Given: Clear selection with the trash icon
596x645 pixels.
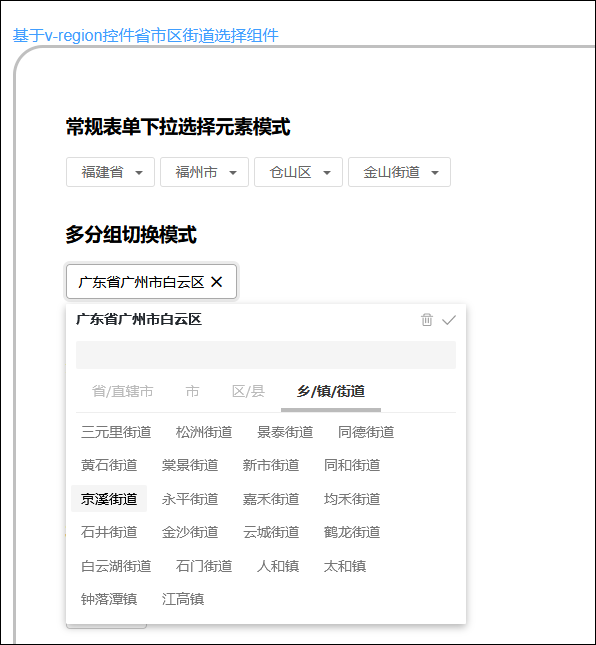Looking at the screenshot, I should click(x=427, y=320).
